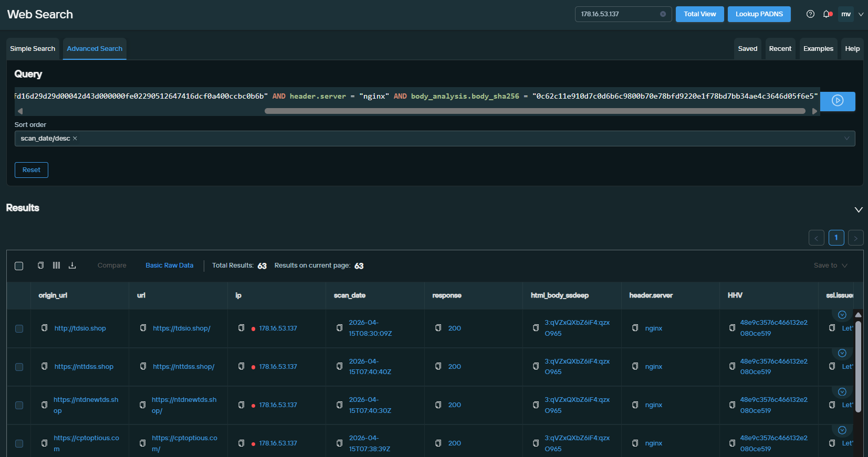Viewport: 868px width, 457px height.
Task: Copy url https://tdsio.shop/
Action: point(143,328)
